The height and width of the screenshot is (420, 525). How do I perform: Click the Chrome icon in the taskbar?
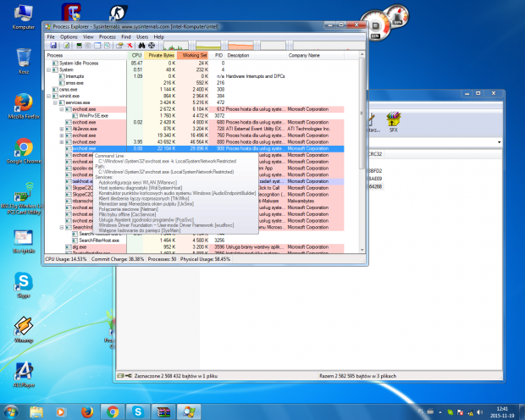click(x=113, y=411)
